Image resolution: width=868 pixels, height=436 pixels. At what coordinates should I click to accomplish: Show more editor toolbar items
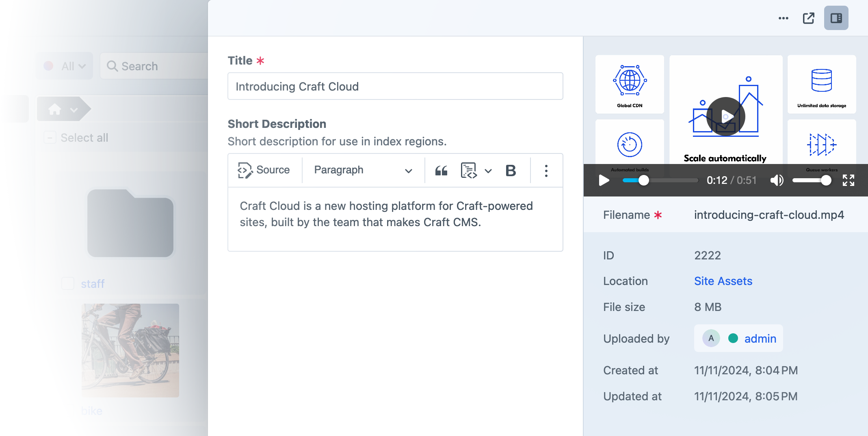[546, 171]
